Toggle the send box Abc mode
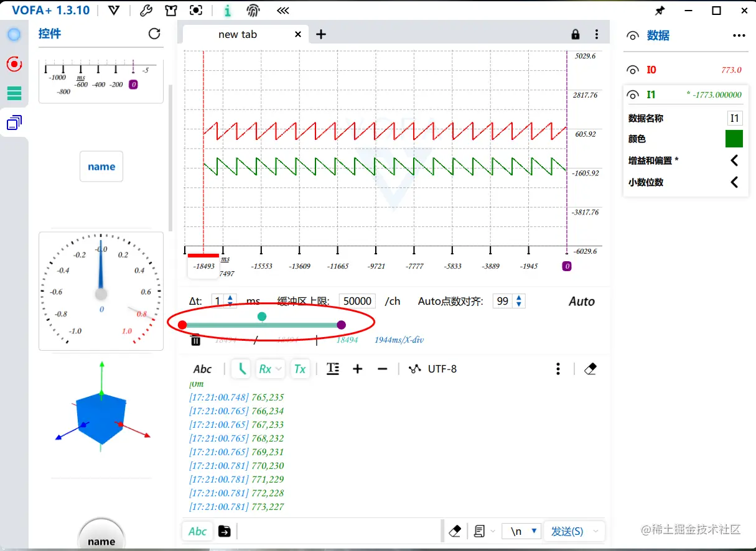The width and height of the screenshot is (756, 551). (197, 531)
